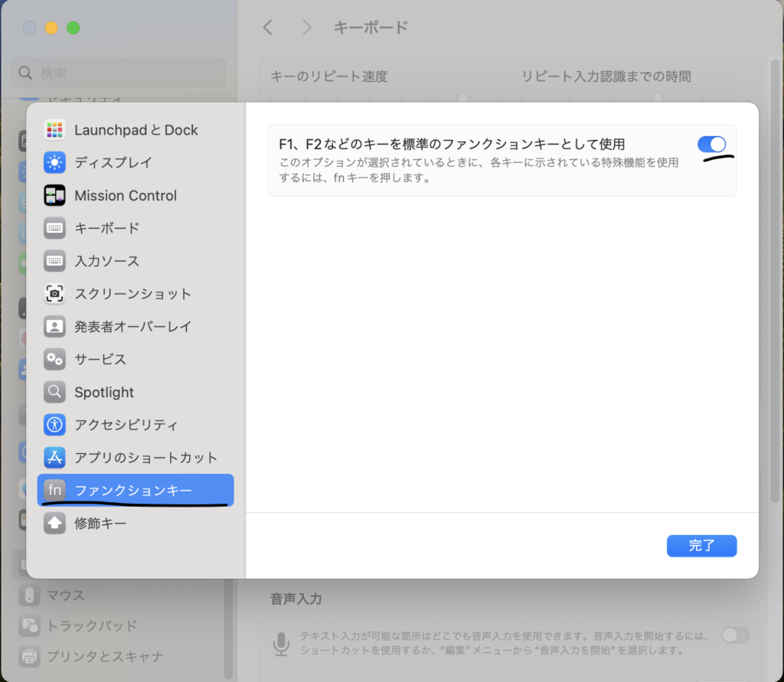This screenshot has height=682, width=784.
Task: Open the Mission Control icon
Action: (54, 195)
